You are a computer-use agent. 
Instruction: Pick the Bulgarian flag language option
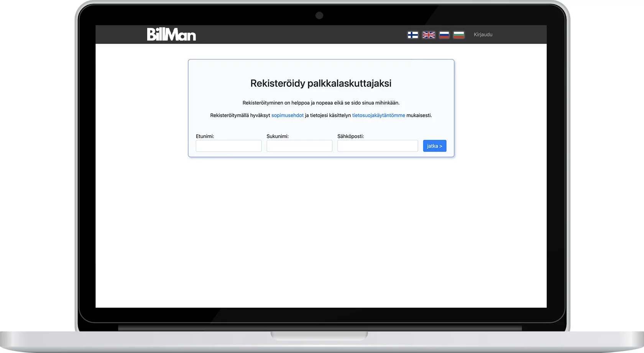458,35
